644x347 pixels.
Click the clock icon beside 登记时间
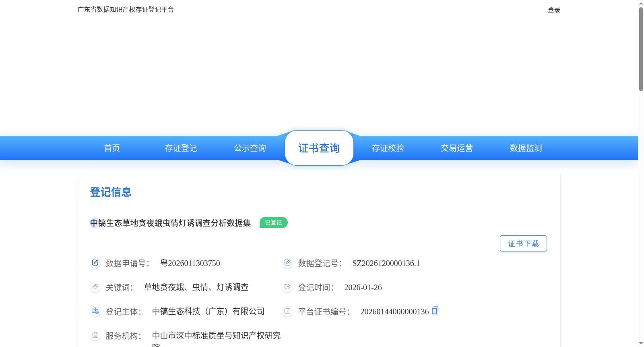[x=287, y=287]
